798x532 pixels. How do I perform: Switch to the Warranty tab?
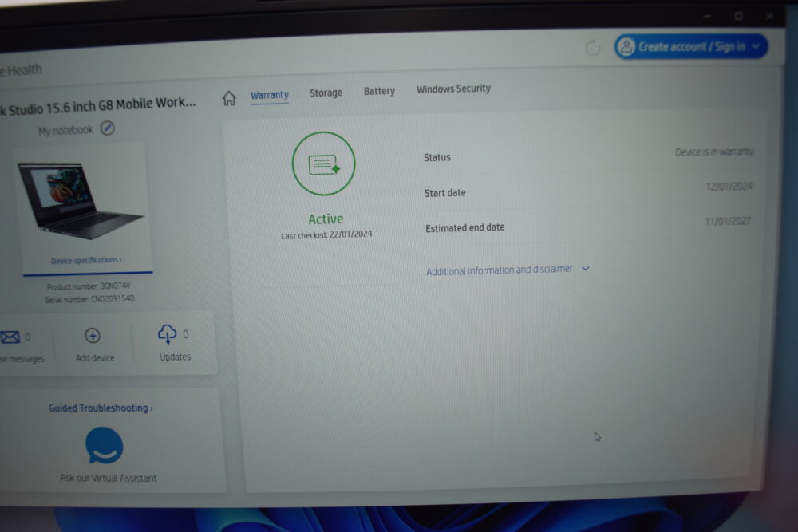pyautogui.click(x=269, y=95)
